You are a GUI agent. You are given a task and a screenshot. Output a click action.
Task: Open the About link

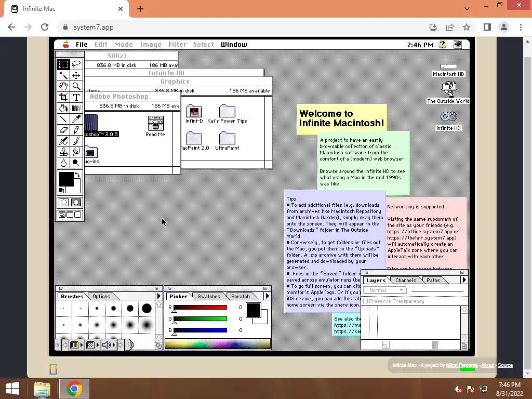(487, 365)
